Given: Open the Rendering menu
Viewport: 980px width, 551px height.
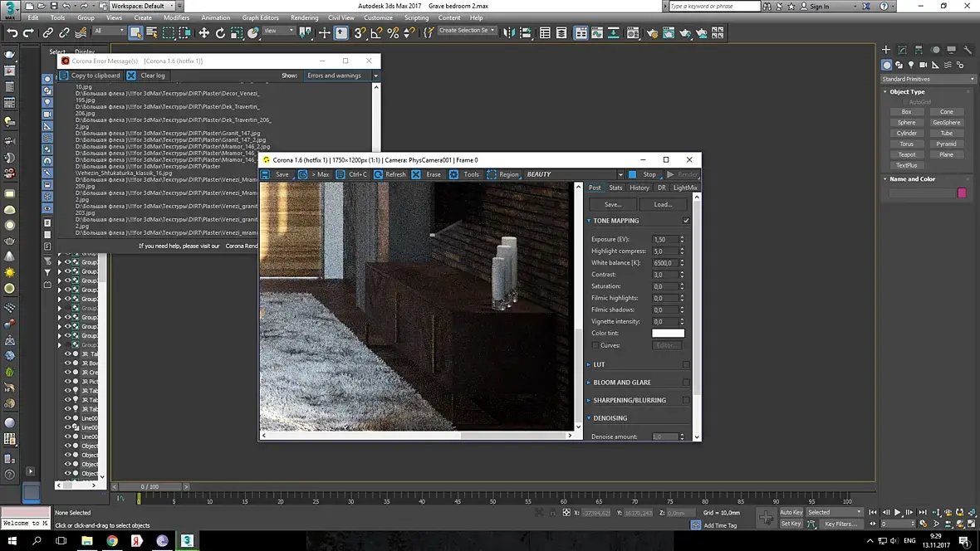Looking at the screenshot, I should click(304, 17).
